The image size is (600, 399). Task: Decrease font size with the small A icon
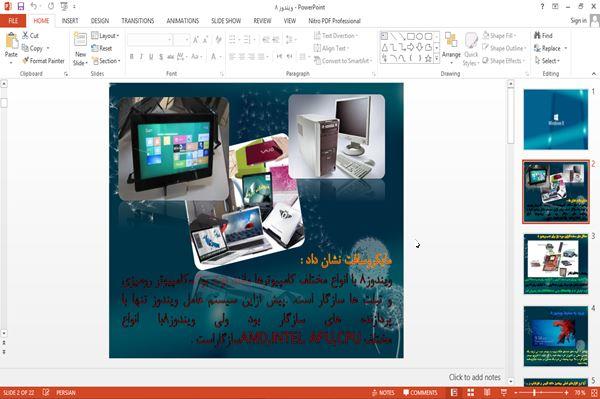[x=205, y=40]
